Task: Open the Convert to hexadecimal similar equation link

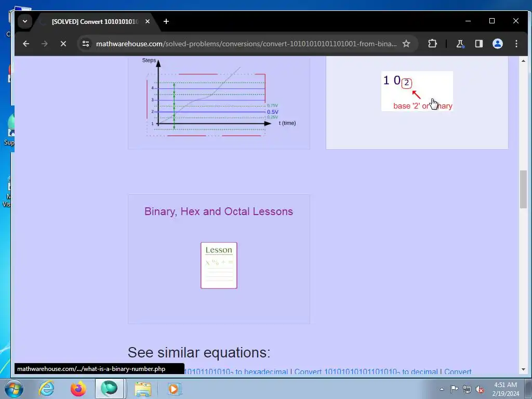Action: tap(237, 372)
